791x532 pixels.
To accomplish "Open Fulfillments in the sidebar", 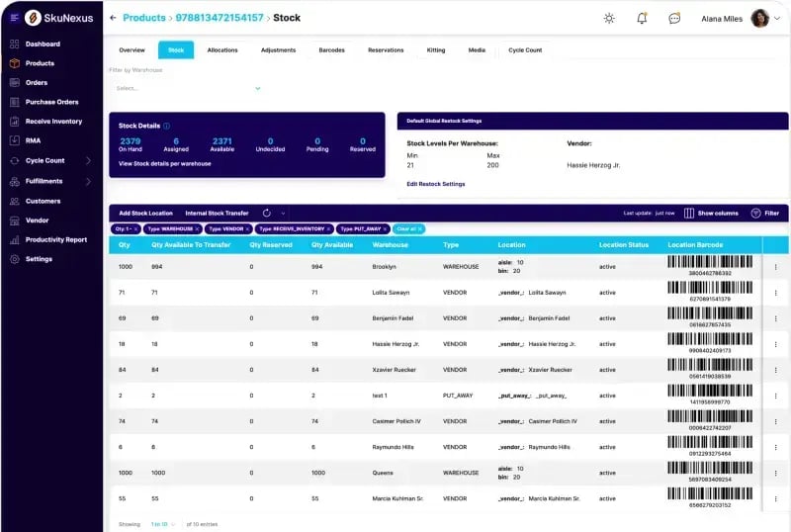I will [44, 181].
